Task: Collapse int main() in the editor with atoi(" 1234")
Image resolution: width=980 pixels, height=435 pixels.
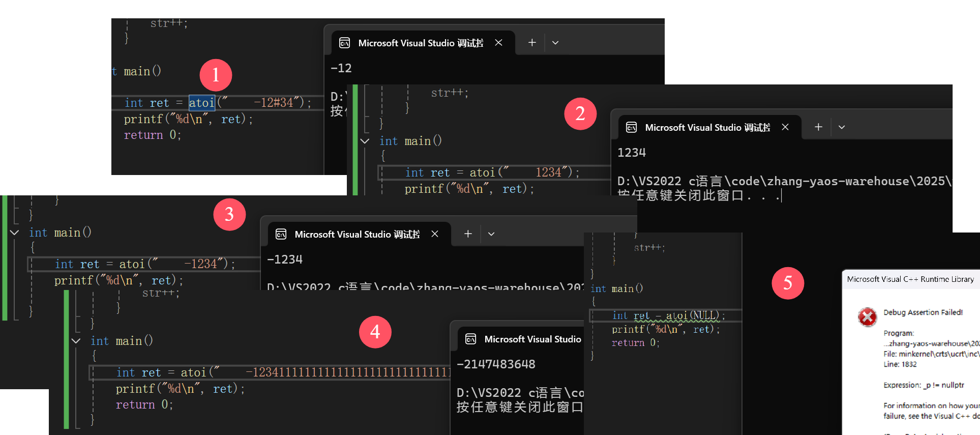Action: [365, 141]
